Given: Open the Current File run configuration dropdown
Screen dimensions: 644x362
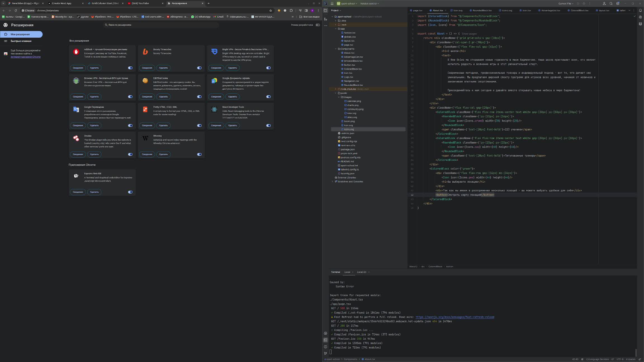Looking at the screenshot, I should (x=566, y=4).
